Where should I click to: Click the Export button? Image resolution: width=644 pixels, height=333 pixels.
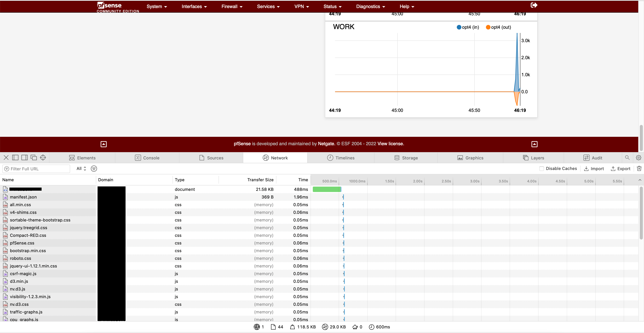620,168
